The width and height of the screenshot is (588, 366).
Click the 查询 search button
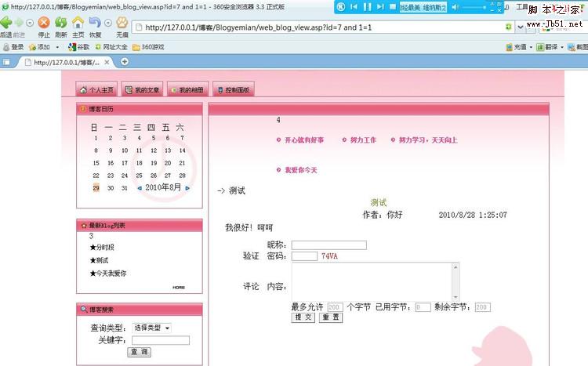click(139, 352)
